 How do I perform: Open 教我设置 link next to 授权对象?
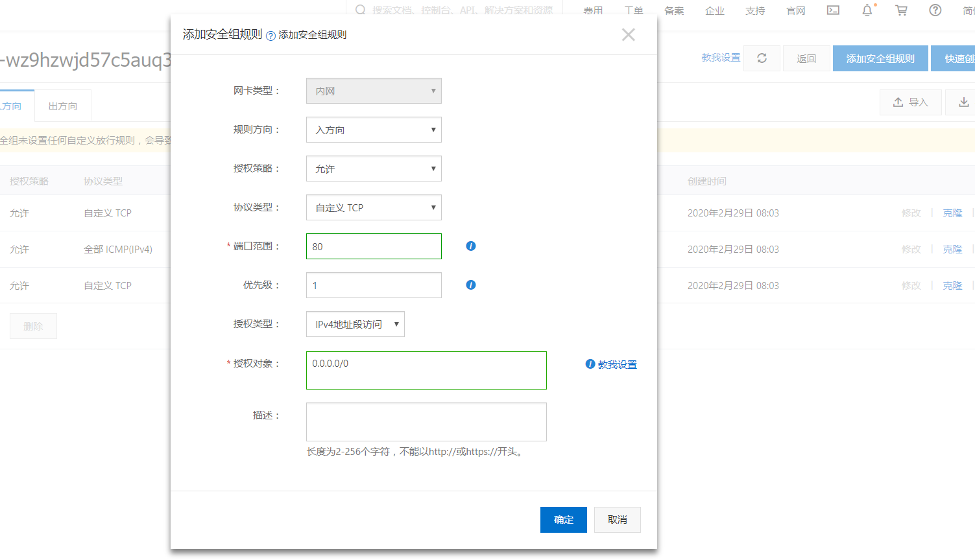[x=617, y=365]
